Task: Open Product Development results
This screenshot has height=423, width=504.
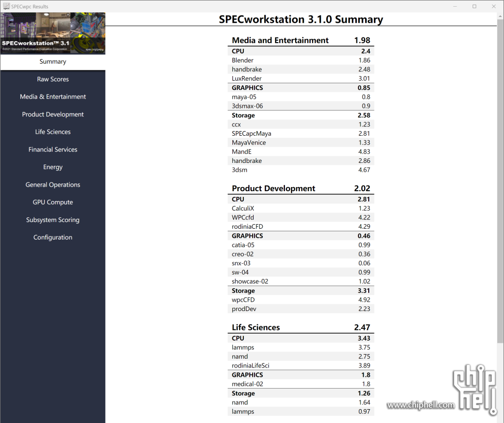Action: [52, 114]
